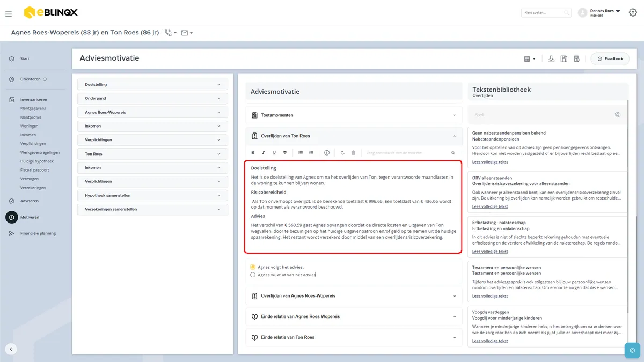Click the info icon in editor toolbar
Image resolution: width=644 pixels, height=362 pixels.
pos(327,153)
